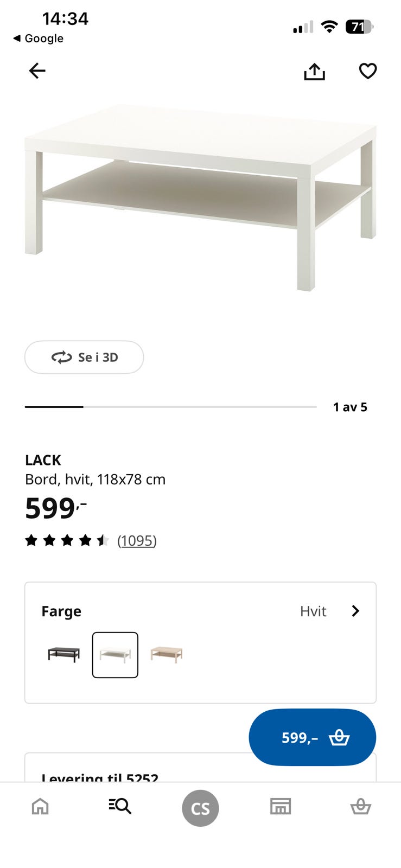The width and height of the screenshot is (401, 868).
Task: Add to cart with the 599,- button
Action: coord(312,737)
